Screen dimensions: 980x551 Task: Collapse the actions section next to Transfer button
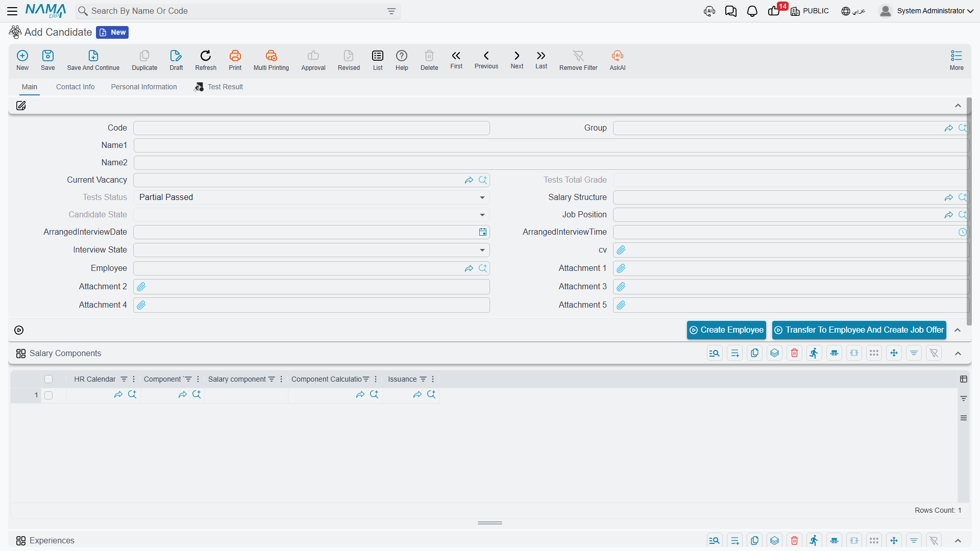(x=958, y=330)
